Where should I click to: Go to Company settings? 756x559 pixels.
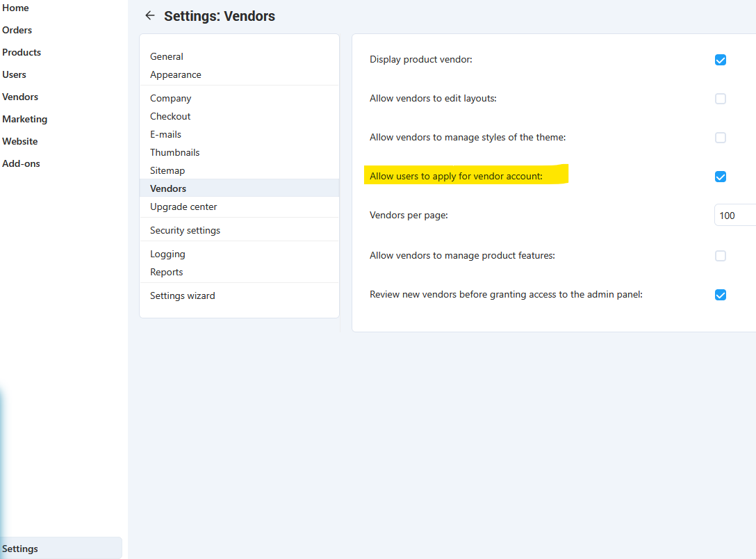click(171, 98)
